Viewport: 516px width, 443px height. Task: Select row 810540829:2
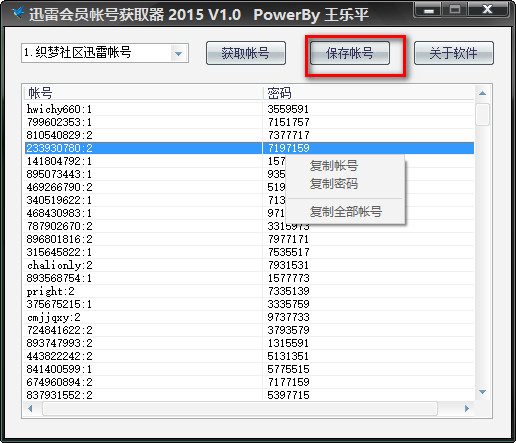(249, 135)
